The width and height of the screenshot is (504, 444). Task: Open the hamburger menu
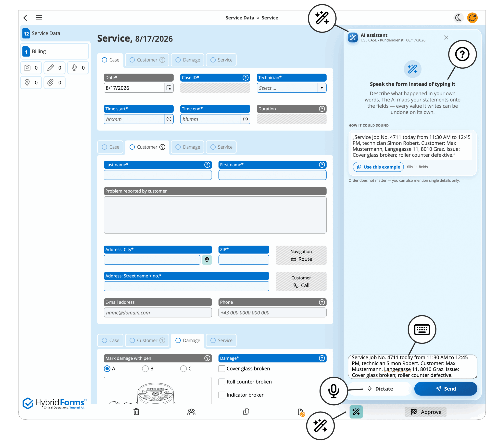click(39, 18)
